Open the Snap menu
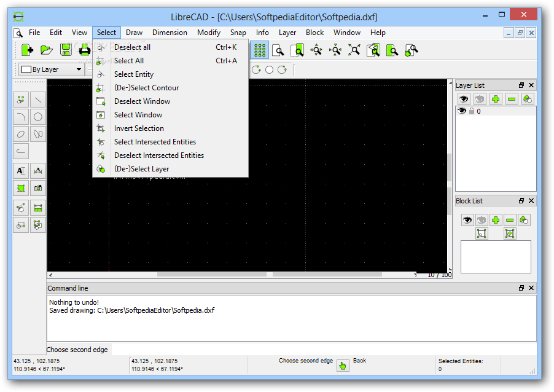 pos(238,33)
